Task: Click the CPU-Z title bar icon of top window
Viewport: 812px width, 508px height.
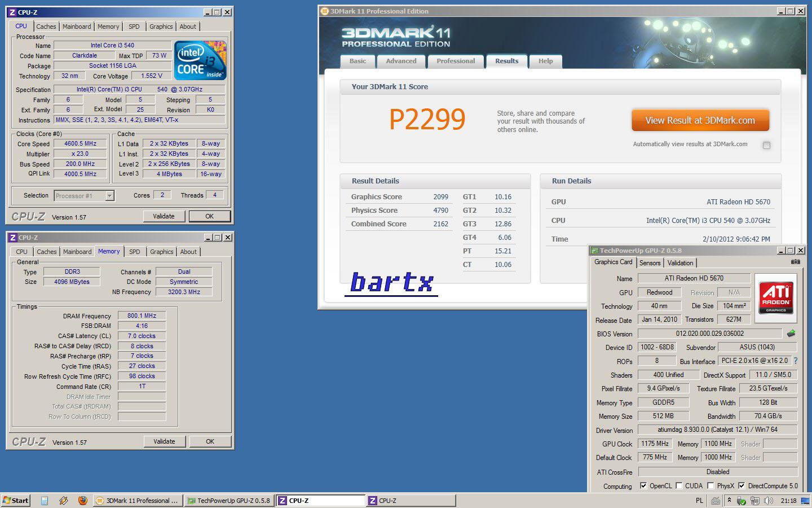Action: coord(12,12)
